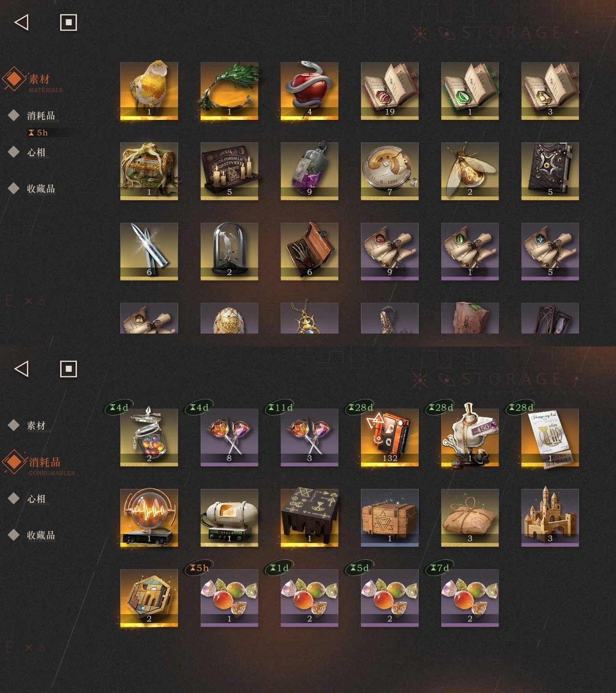Viewport: 616px width, 693px height.
Task: Open the Ouija board with candles item
Action: tap(229, 171)
